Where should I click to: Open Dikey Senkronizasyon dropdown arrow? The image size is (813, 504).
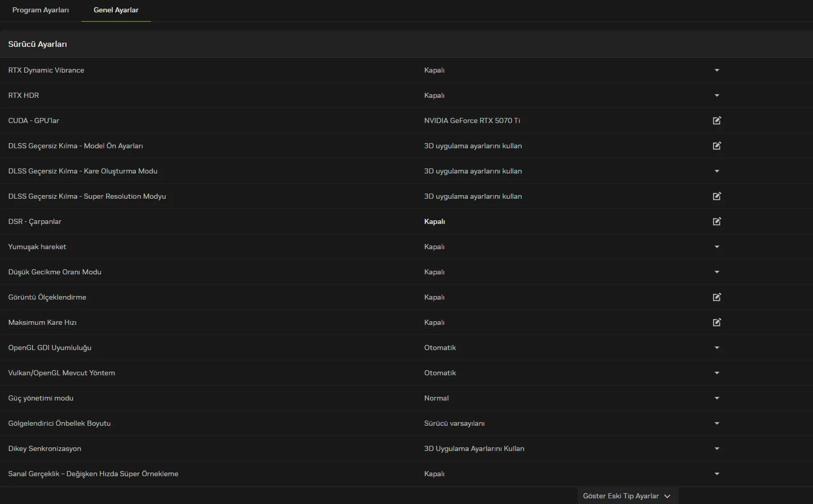pyautogui.click(x=717, y=448)
